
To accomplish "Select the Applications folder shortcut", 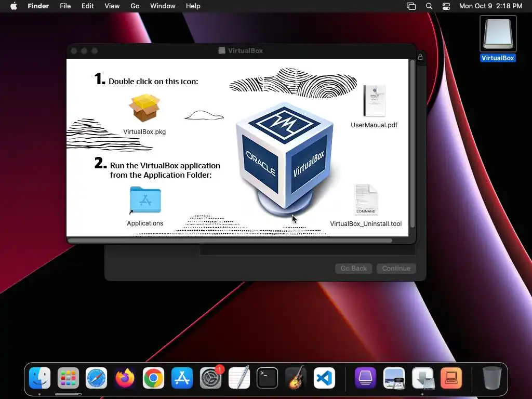I will [145, 200].
